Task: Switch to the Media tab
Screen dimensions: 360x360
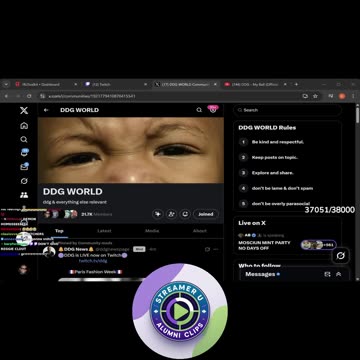Action: [152, 231]
